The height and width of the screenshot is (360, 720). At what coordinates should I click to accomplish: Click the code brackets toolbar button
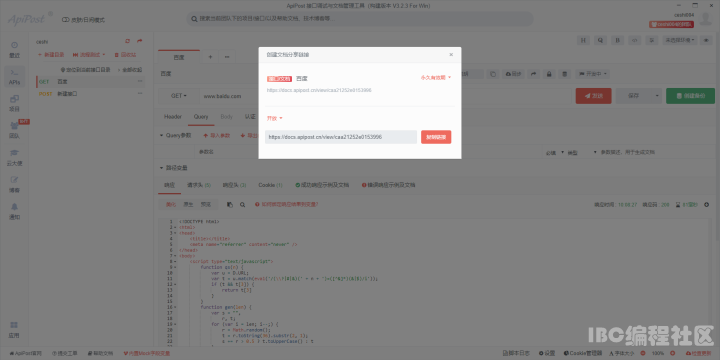click(634, 40)
